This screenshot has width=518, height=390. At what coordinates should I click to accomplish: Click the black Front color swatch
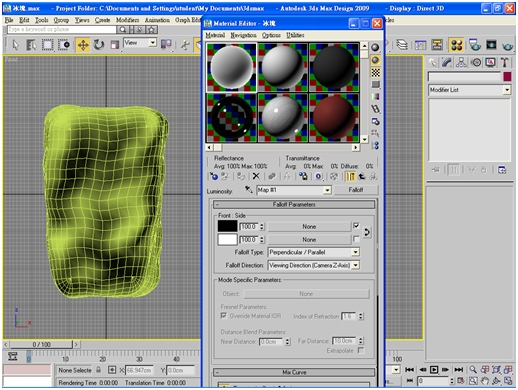click(227, 226)
